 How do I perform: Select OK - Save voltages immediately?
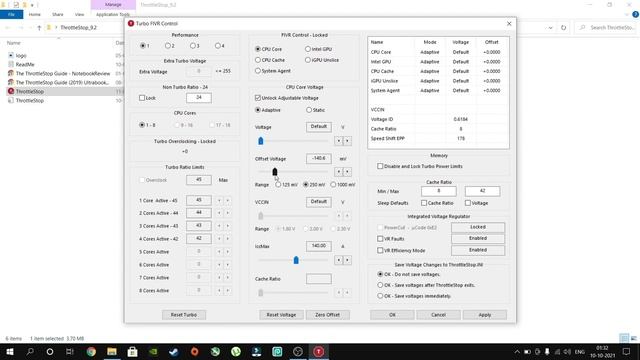coord(380,296)
